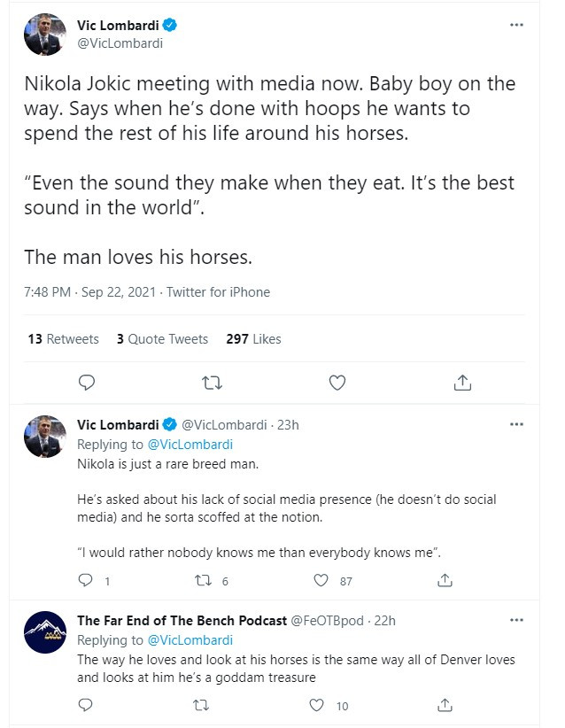Like the Far End of The Bench reply
The width and height of the screenshot is (565, 728).
click(x=316, y=705)
